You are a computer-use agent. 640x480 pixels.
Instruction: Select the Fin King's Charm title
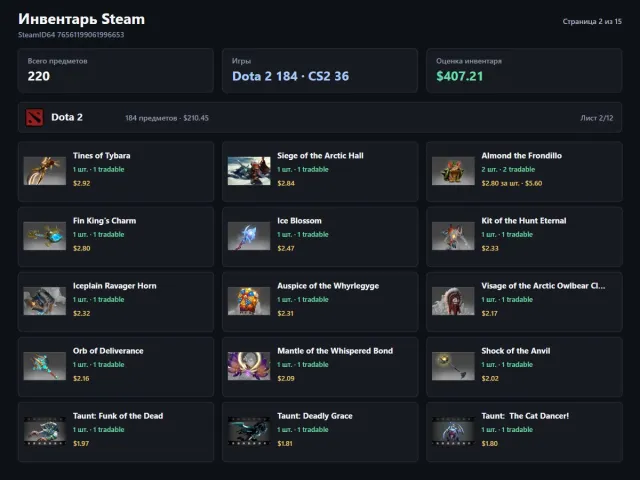point(104,221)
